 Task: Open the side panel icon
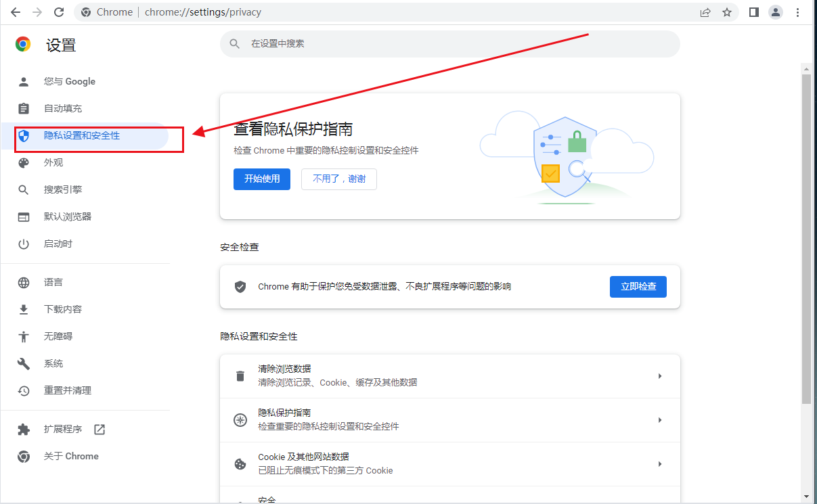pyautogui.click(x=754, y=12)
